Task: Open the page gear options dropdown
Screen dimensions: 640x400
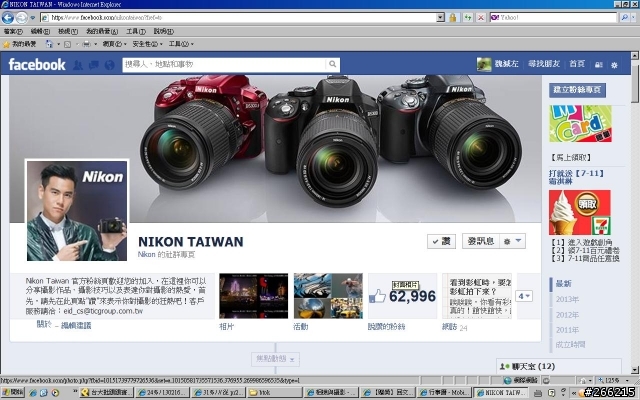Action: pos(513,241)
